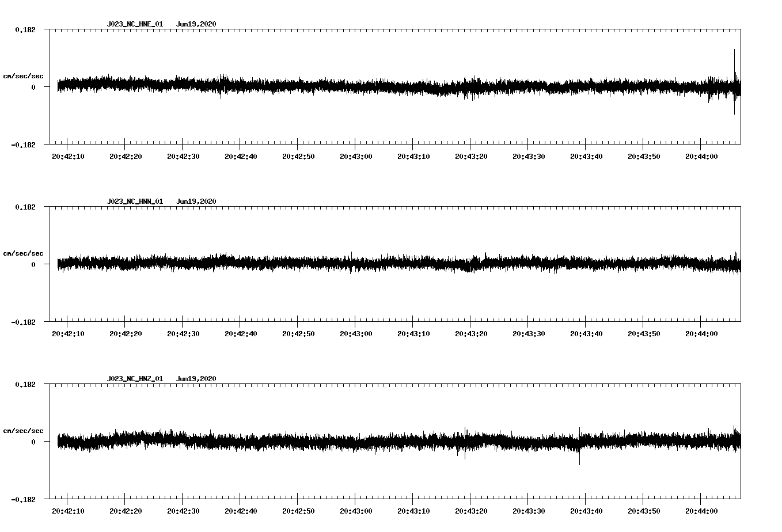Viewport: 782px width, 532px height.
Task: Click the 20:43:30 tick label on HNN axis
Action: coord(528,333)
